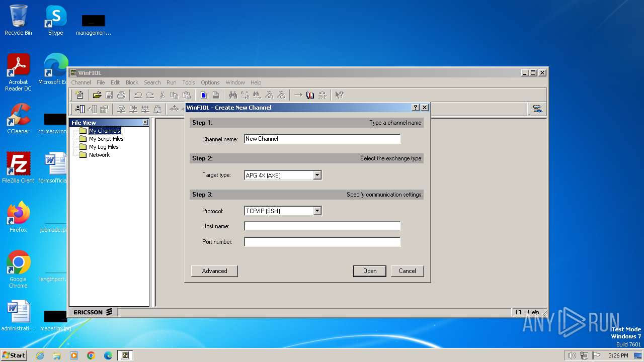This screenshot has width=644, height=362.
Task: Click the Host name input field
Action: [323, 226]
